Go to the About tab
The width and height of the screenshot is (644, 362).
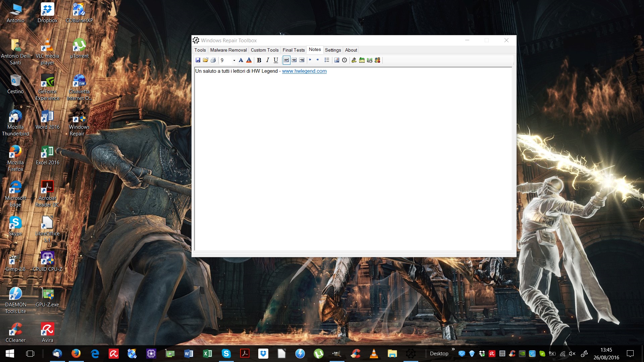[351, 50]
